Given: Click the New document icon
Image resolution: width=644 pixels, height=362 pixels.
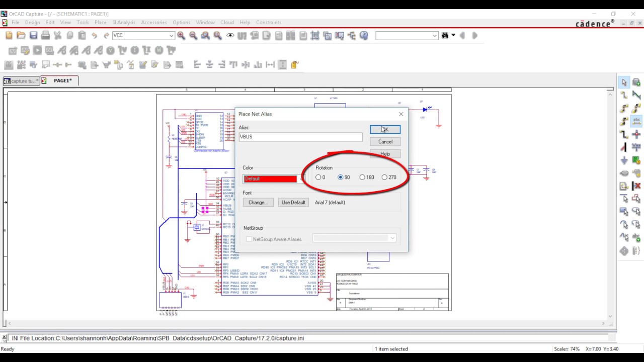Looking at the screenshot, I should coord(9,35).
